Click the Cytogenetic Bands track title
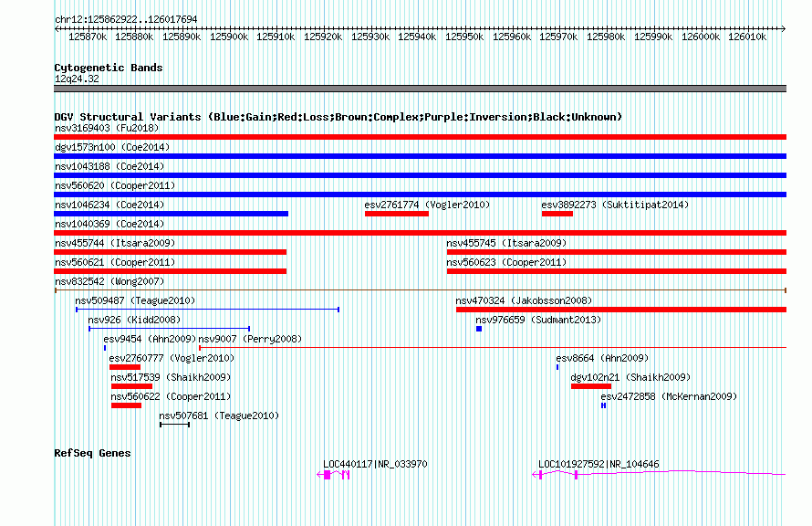 coord(109,68)
